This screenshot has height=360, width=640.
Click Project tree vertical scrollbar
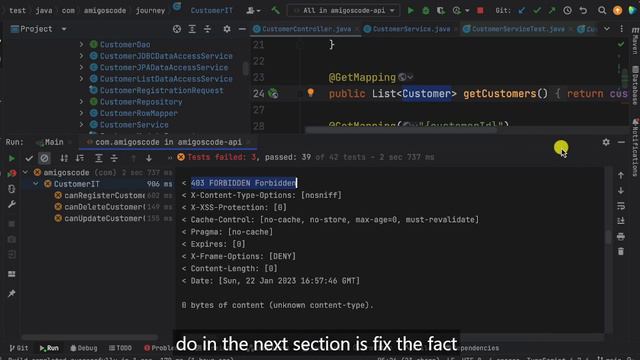click(245, 68)
